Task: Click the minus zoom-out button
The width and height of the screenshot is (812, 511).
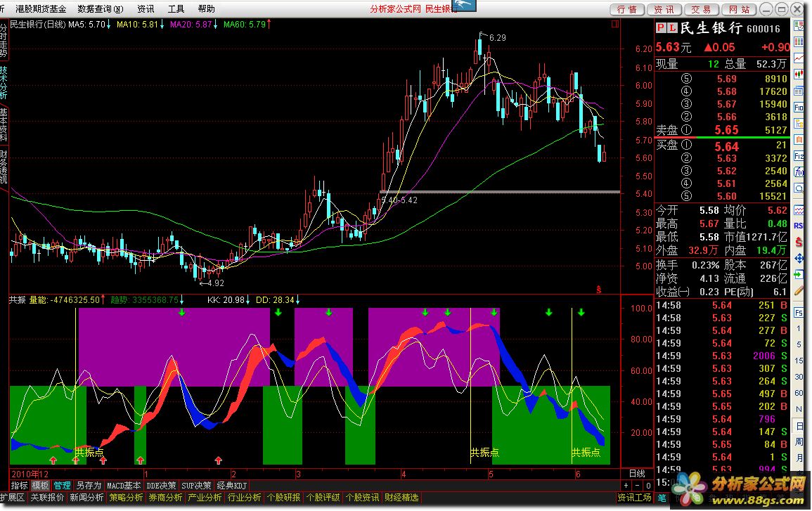Action: point(638,486)
